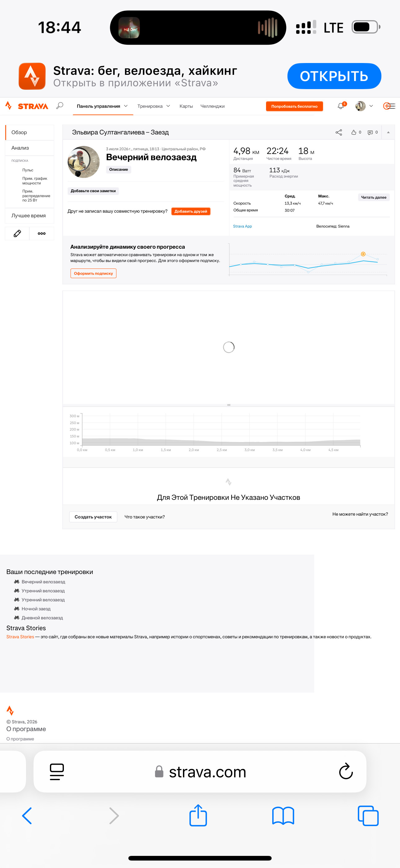
Task: Click the search magnifier icon
Action: (60, 106)
